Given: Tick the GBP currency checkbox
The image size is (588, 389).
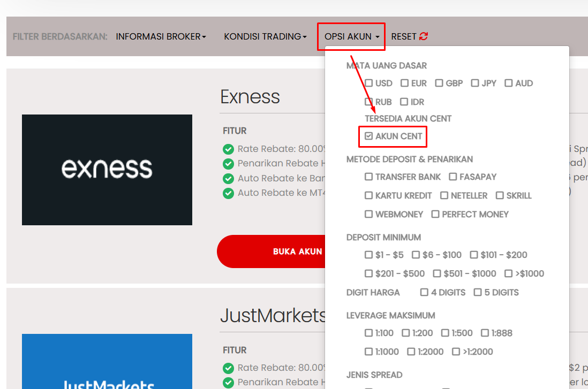Looking at the screenshot, I should pos(439,83).
